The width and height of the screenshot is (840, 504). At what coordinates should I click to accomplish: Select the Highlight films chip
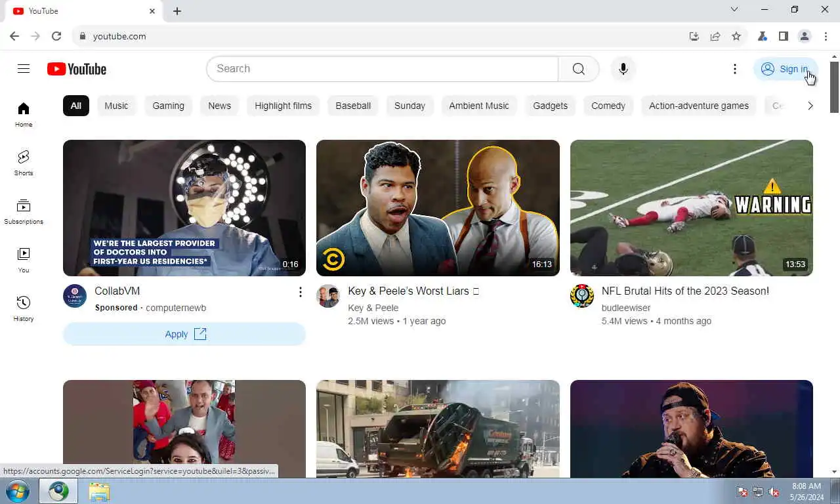pos(283,106)
